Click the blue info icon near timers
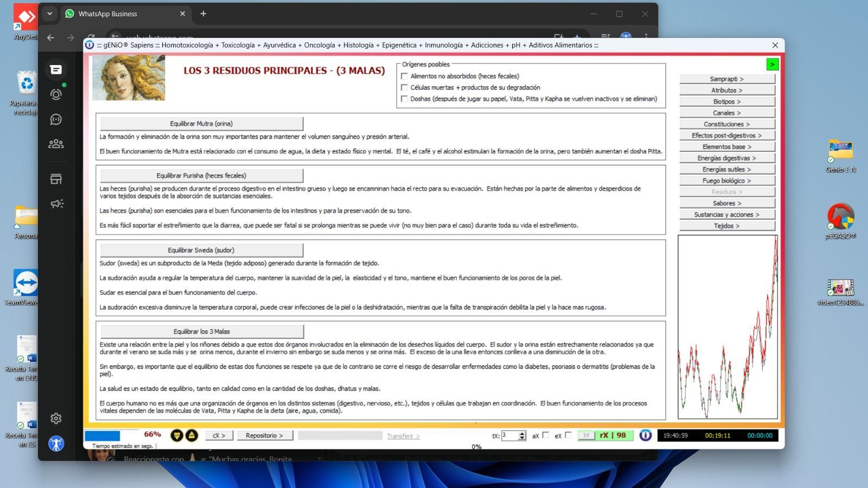 click(645, 435)
